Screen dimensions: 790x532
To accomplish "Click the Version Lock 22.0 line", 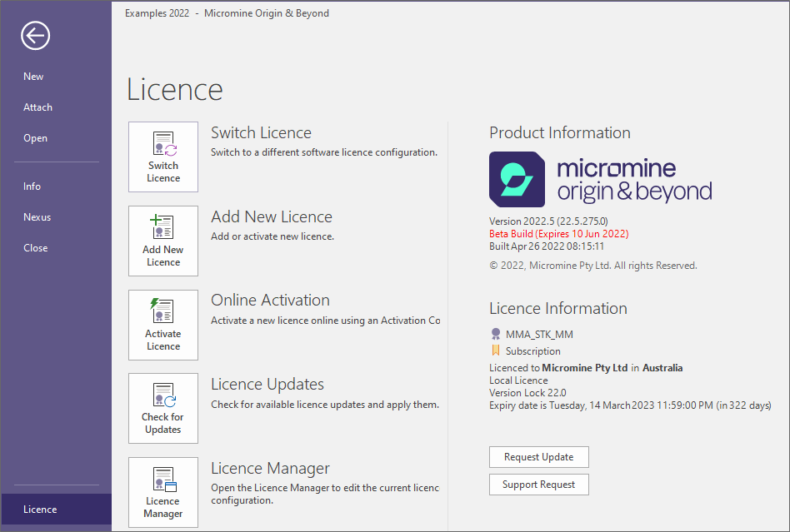I will coord(527,393).
